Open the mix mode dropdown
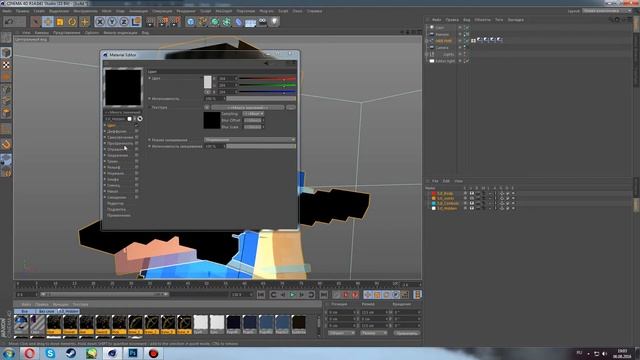This screenshot has height=360, width=640. [x=250, y=140]
